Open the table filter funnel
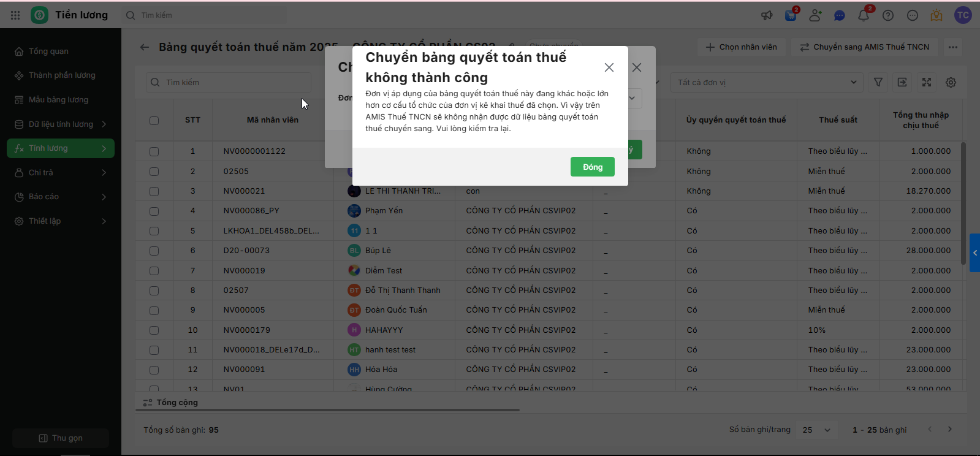The width and height of the screenshot is (980, 456). pyautogui.click(x=878, y=82)
